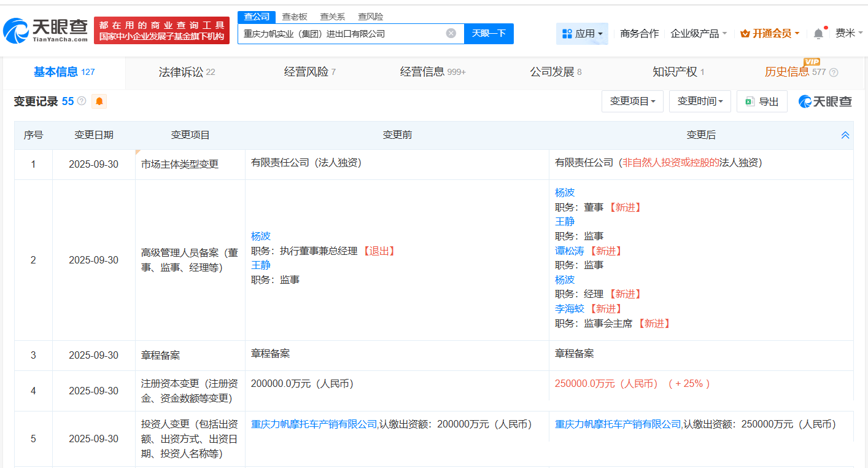868x468 pixels.
Task: Click the question mark beside 历史信息 577
Action: coord(833,72)
